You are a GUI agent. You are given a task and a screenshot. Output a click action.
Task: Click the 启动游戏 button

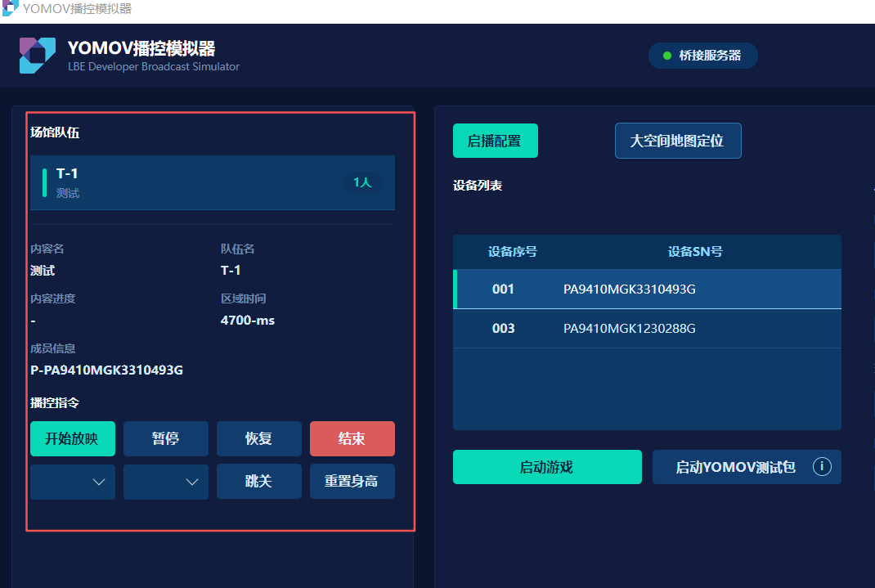click(x=547, y=467)
